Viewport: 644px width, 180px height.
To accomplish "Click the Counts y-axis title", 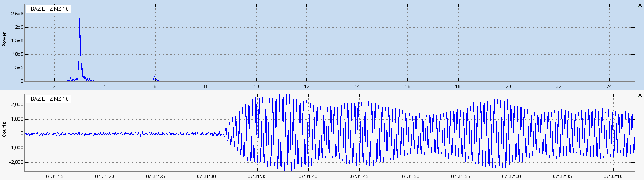I will tap(5, 131).
